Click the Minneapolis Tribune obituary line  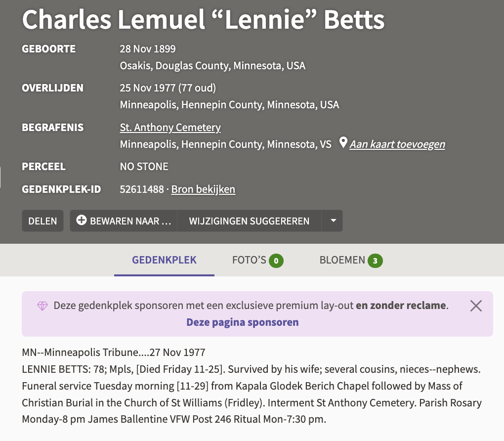[114, 353]
